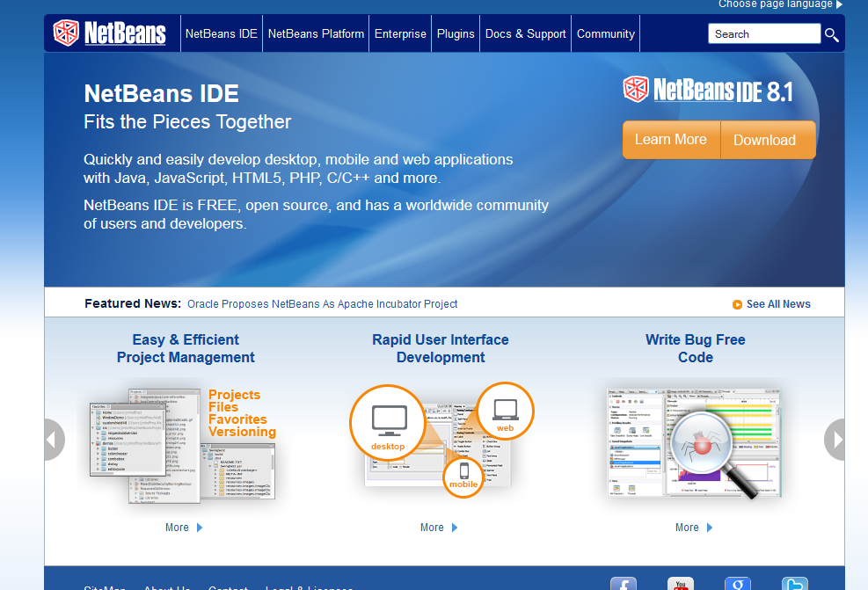Image resolution: width=868 pixels, height=590 pixels.
Task: Open the Oracle Proposes NetBeans Apache news link
Action: point(322,304)
